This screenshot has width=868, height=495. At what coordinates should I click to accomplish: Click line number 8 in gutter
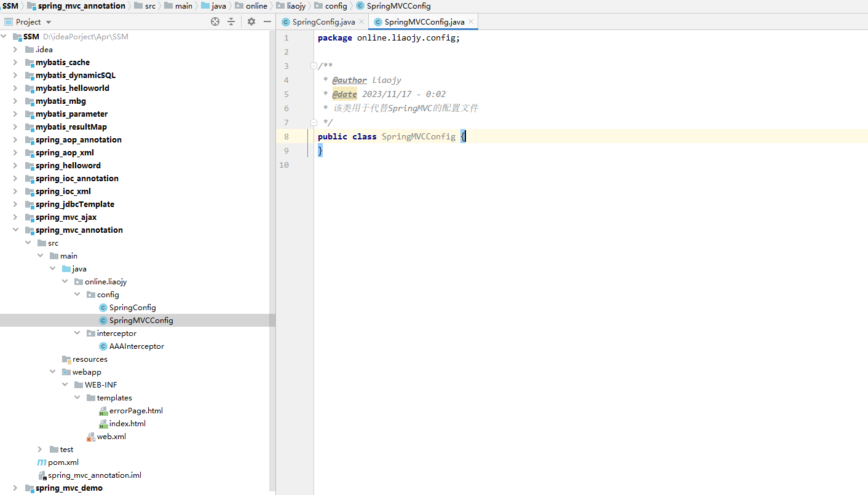pos(286,136)
